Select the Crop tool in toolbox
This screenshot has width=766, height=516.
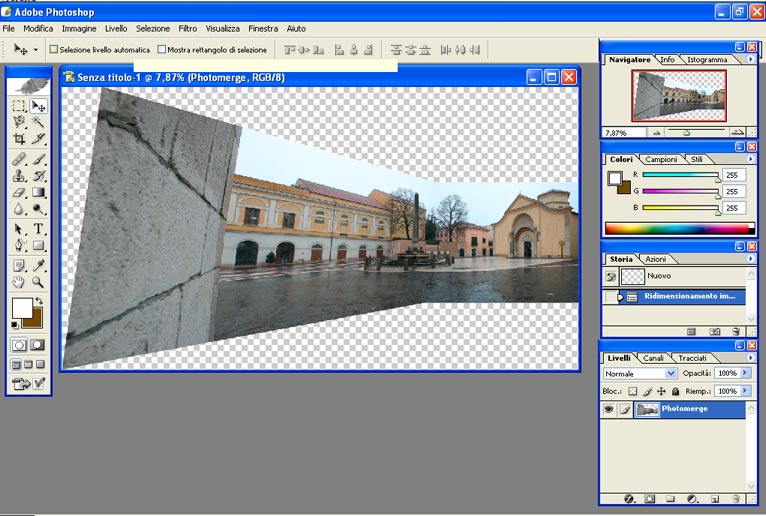click(x=19, y=139)
